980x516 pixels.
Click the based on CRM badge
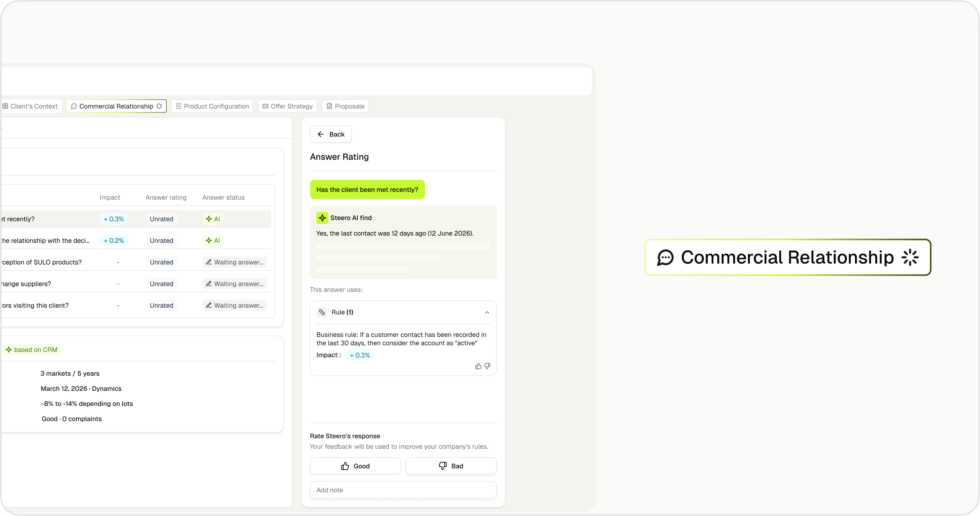tap(32, 350)
